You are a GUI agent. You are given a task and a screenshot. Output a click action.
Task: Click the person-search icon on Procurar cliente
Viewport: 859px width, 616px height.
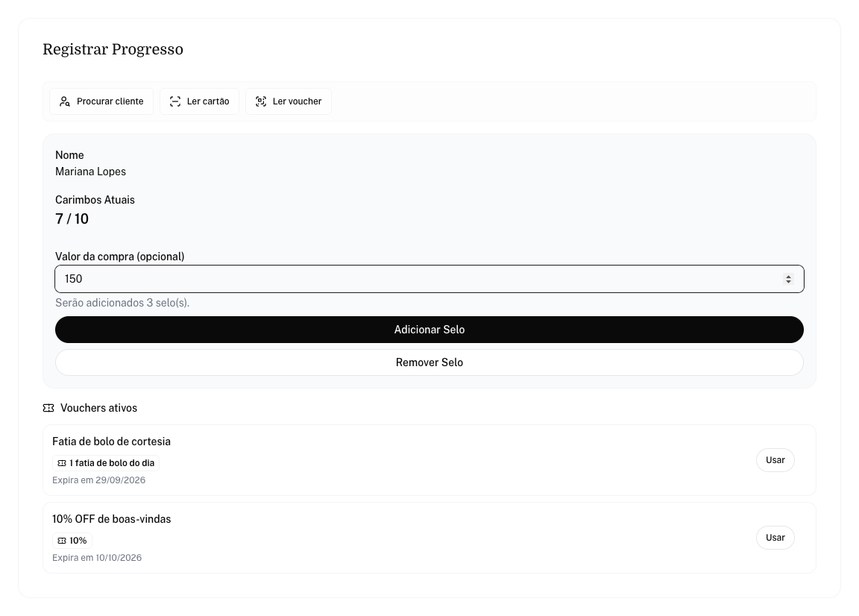click(x=65, y=101)
